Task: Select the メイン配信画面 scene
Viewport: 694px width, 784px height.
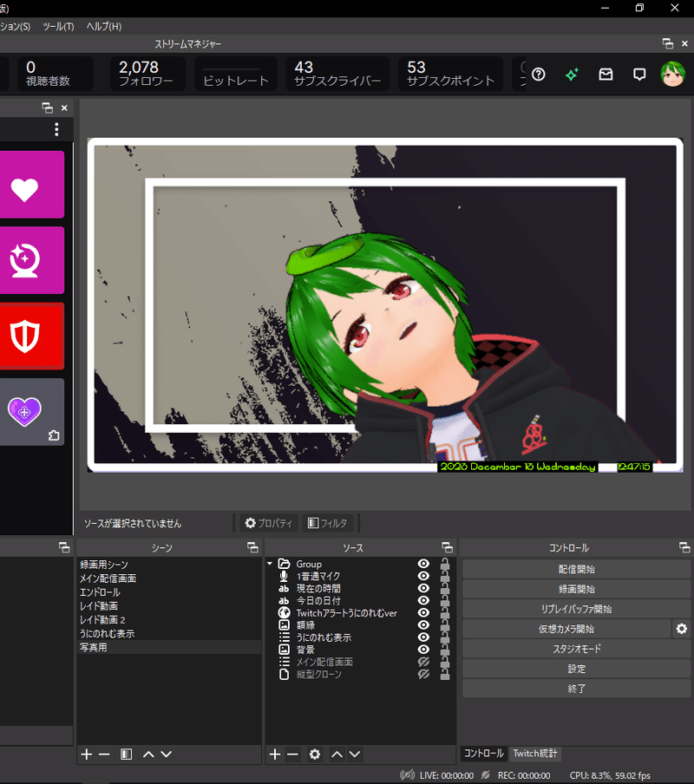Action: click(169, 578)
